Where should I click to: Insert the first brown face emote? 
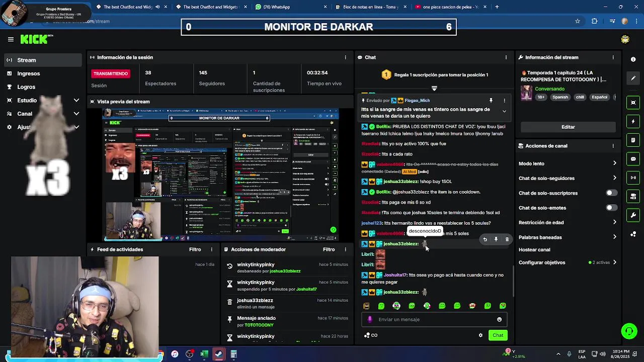[366, 306]
